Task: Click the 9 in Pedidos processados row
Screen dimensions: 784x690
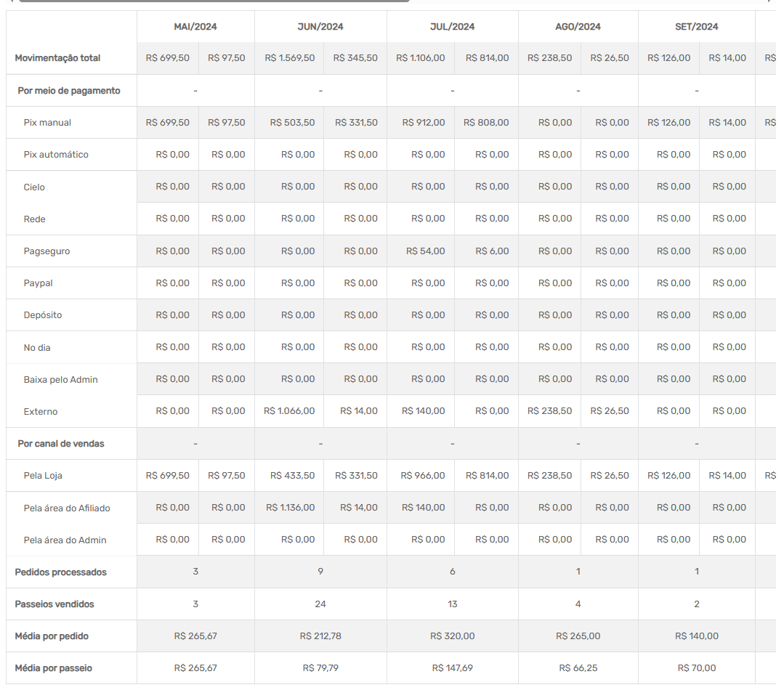Action: point(320,571)
